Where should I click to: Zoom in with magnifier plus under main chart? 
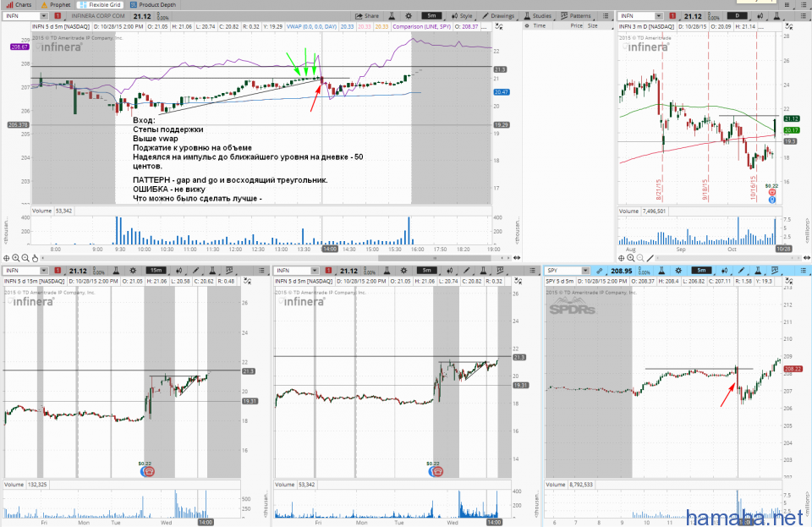[16, 258]
